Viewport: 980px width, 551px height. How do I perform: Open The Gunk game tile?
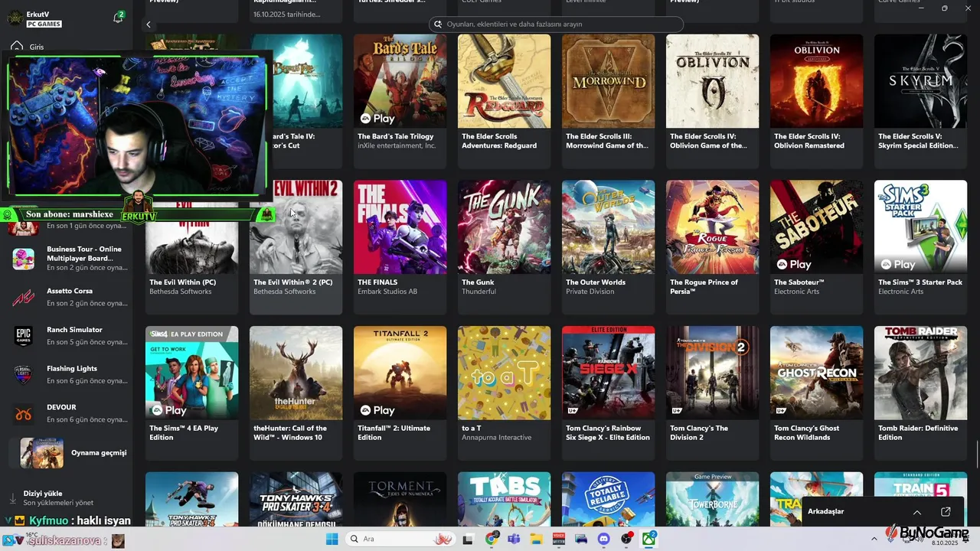pos(504,247)
